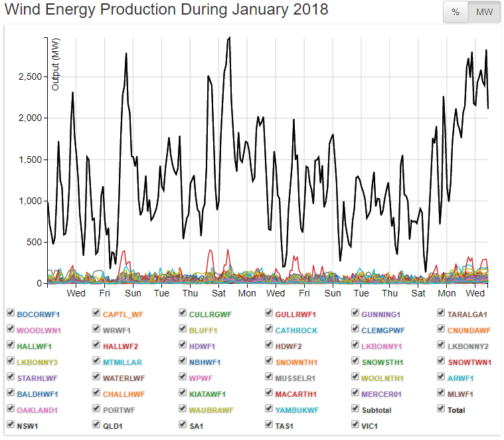This screenshot has width=504, height=440.
Task: Uncheck the YAMBUKWF checkbox
Action: [269, 409]
